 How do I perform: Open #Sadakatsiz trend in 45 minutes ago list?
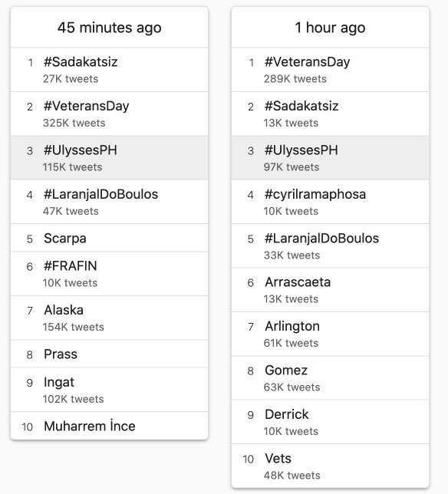pyautogui.click(x=110, y=70)
